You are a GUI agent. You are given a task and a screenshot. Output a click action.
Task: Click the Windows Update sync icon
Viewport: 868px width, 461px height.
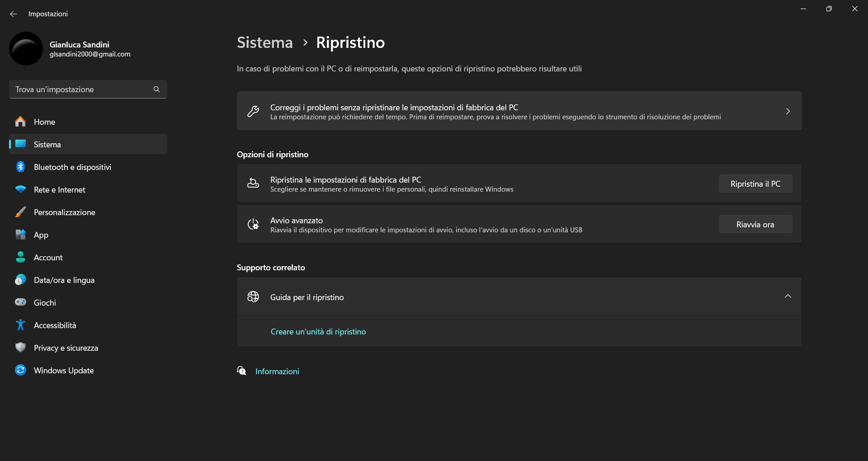20,370
